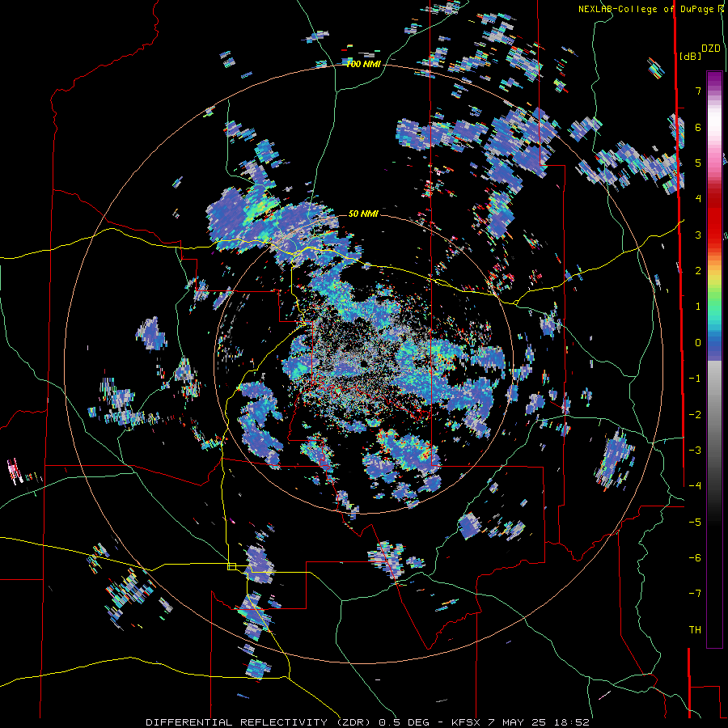728x728 pixels.
Task: Click the KFSX radar site identifier
Action: pos(467,722)
